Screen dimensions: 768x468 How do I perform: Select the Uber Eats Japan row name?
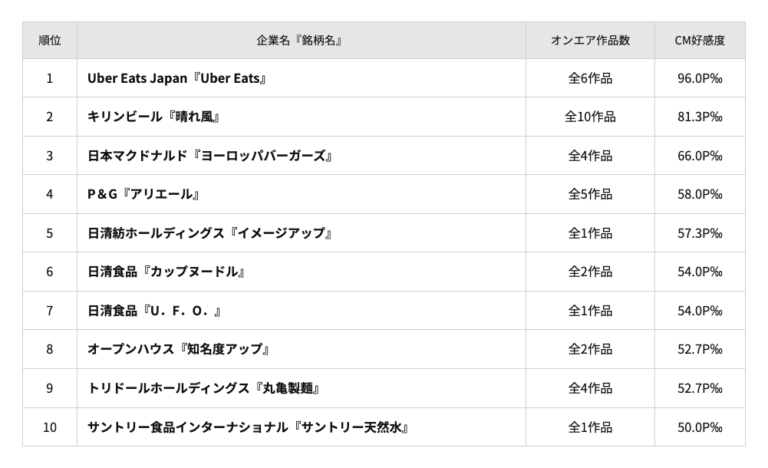(x=177, y=78)
